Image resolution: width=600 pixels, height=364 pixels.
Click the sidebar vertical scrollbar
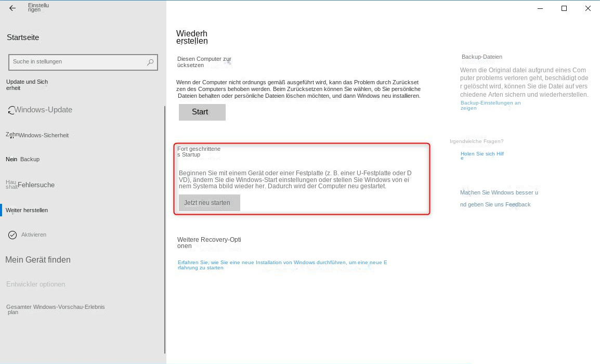pos(165,230)
